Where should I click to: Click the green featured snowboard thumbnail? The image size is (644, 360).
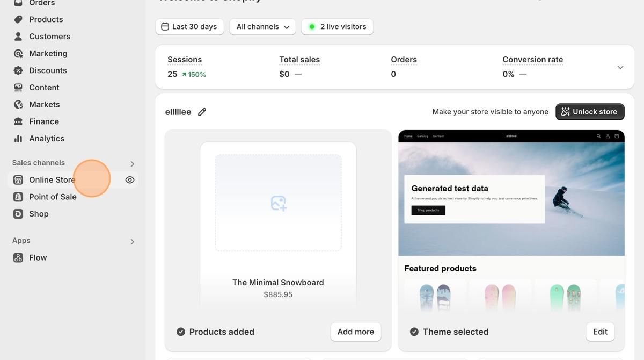click(x=565, y=297)
